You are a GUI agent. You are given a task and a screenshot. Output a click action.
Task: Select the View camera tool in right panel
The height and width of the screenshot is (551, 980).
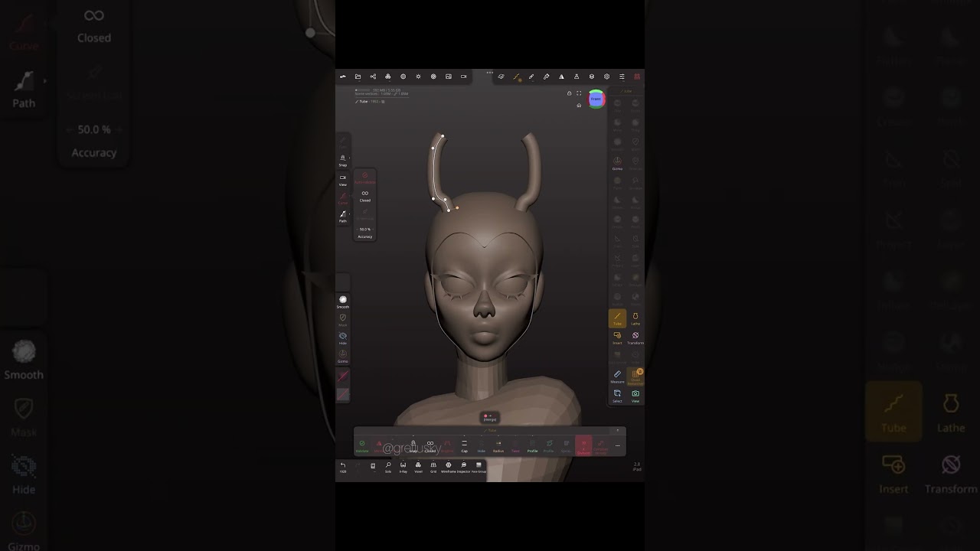pos(635,396)
